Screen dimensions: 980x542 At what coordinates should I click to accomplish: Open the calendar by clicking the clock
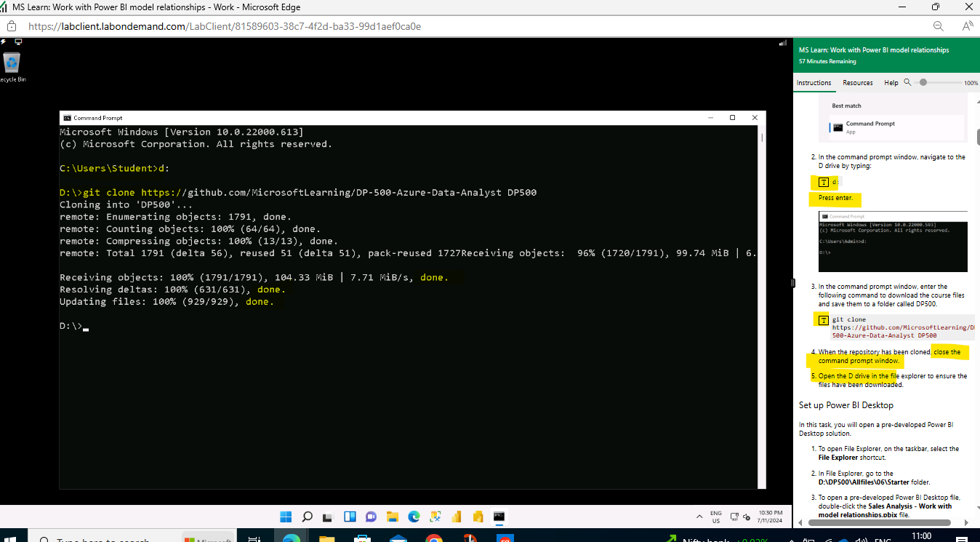point(770,517)
